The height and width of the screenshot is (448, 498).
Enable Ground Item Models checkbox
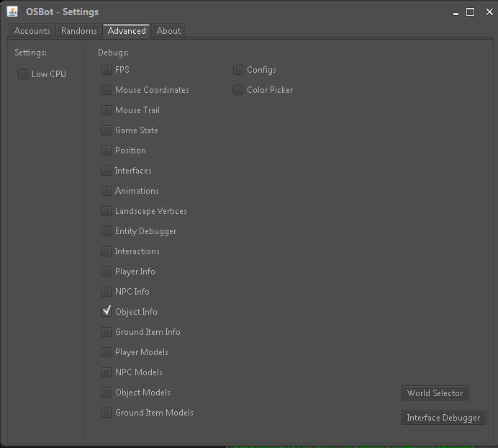point(107,413)
